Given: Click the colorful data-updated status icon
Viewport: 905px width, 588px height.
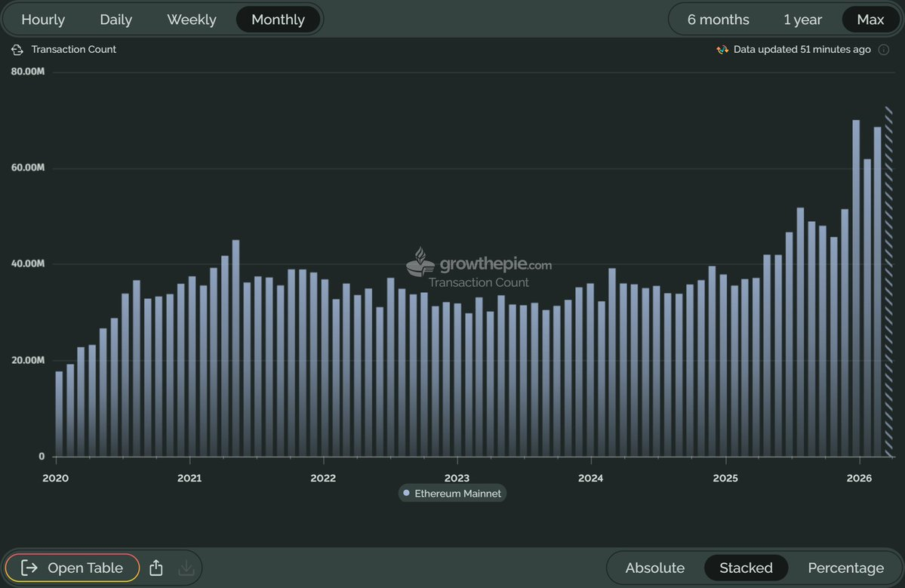Looking at the screenshot, I should 722,50.
